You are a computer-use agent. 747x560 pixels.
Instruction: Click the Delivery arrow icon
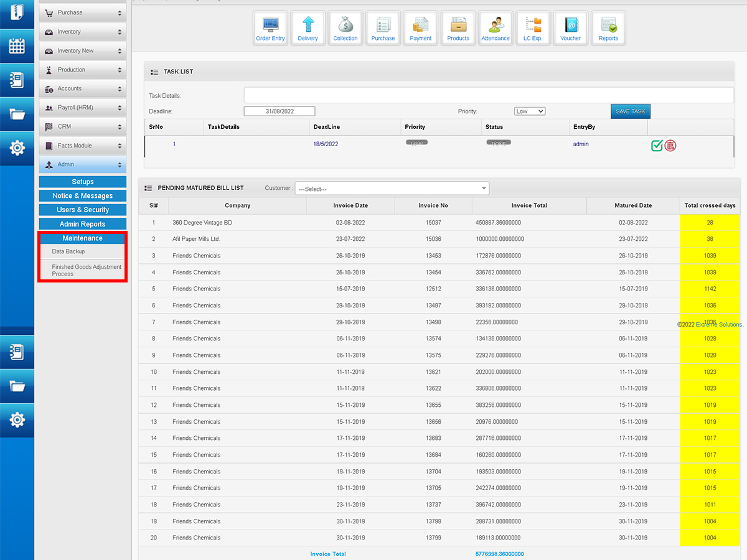coord(308,28)
